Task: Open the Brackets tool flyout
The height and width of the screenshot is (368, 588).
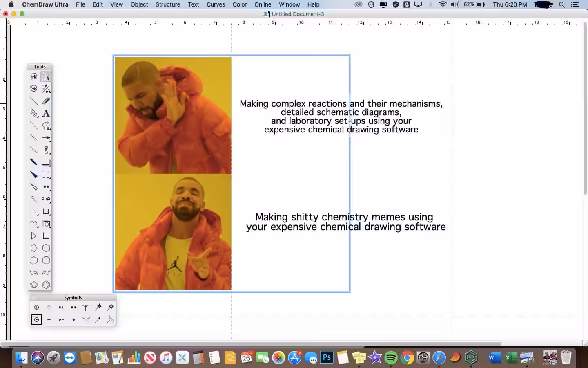Action: tap(46, 175)
